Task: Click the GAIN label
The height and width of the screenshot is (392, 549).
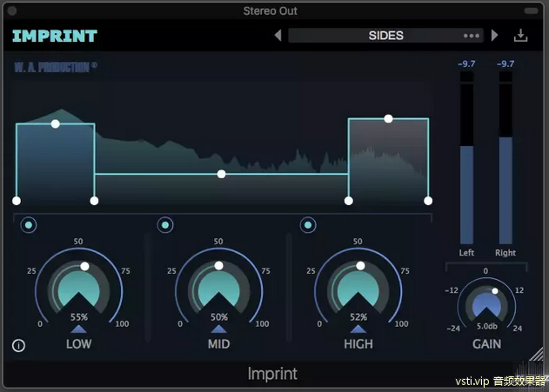Action: (x=486, y=344)
